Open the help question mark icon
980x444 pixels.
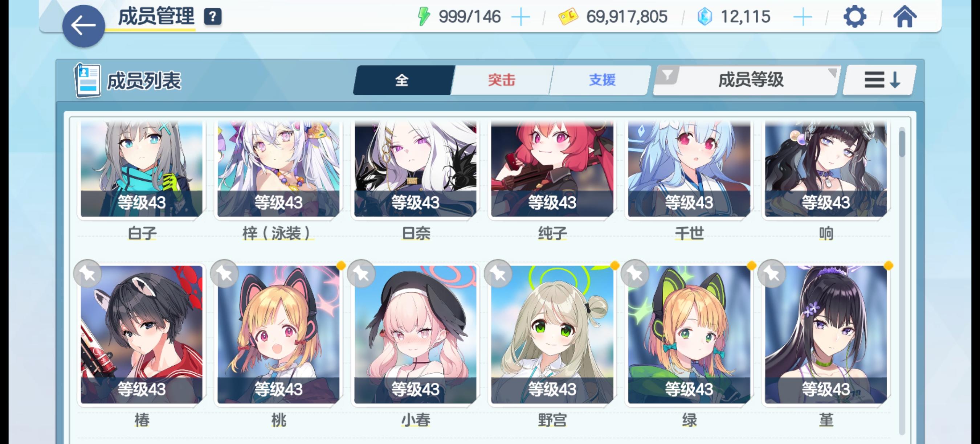pyautogui.click(x=213, y=17)
